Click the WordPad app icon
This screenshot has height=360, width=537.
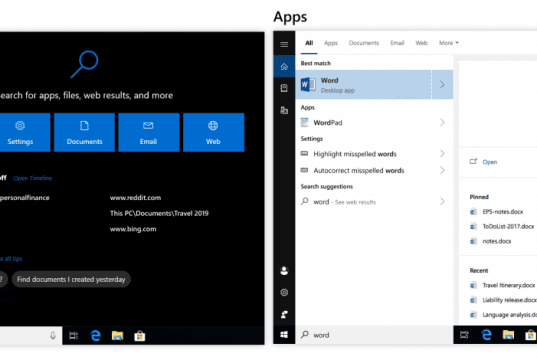304,122
